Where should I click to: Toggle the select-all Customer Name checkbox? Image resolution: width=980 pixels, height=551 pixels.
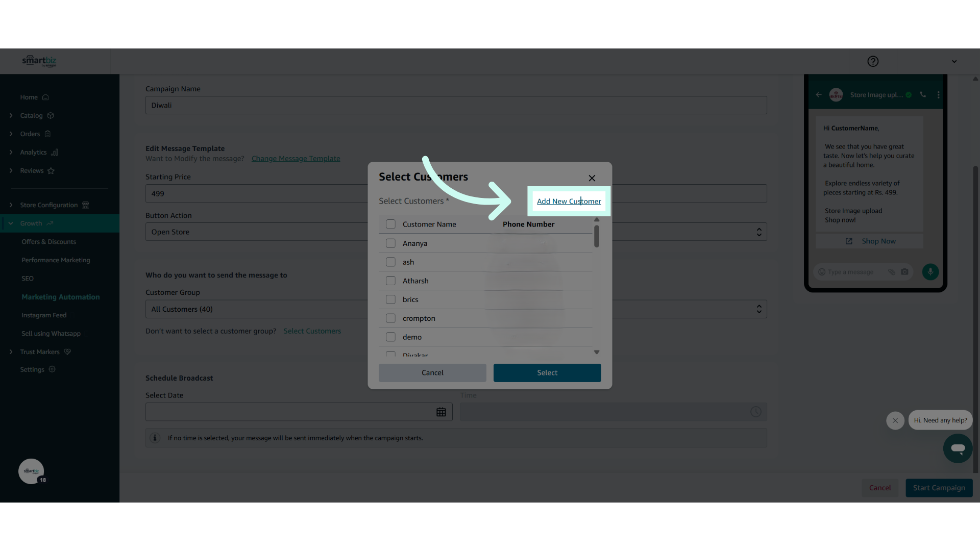pos(390,224)
